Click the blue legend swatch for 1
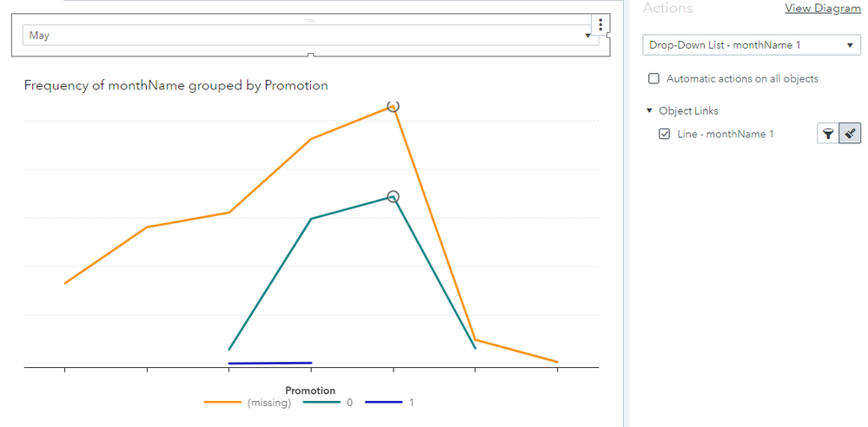 (x=383, y=403)
